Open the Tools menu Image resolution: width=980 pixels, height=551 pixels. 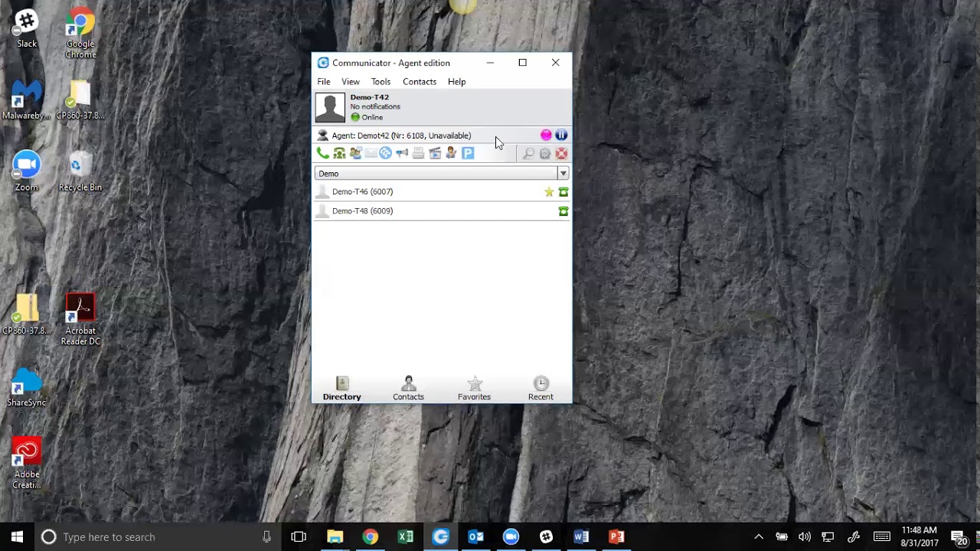pos(381,82)
